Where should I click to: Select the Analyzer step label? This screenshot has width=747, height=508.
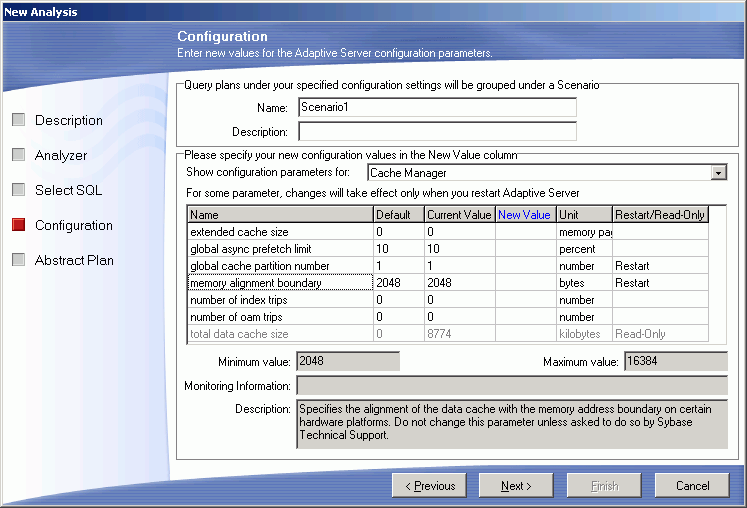click(x=61, y=155)
